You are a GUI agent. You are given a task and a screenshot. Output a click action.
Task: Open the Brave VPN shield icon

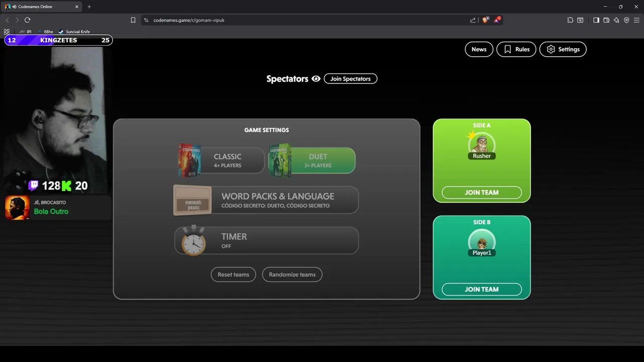[x=626, y=20]
